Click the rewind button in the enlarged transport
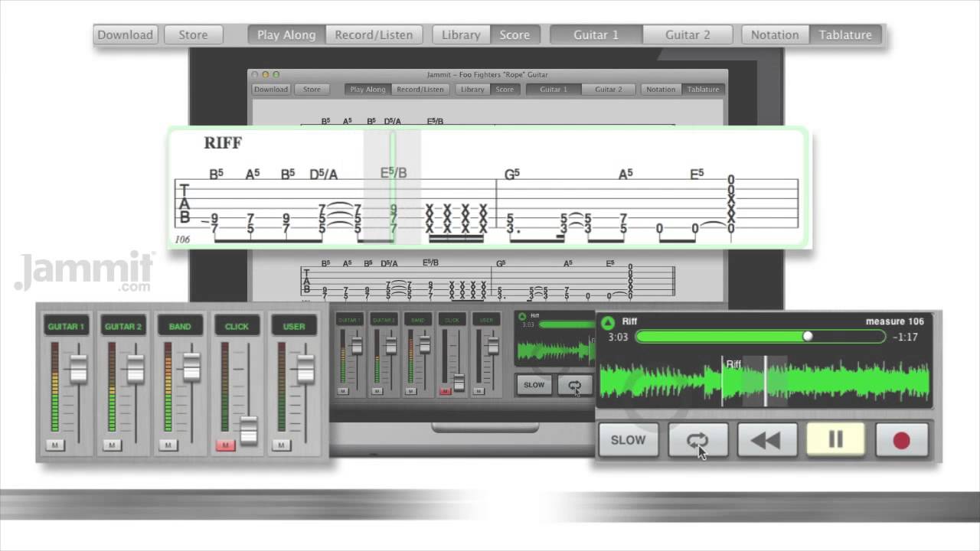980x551 pixels. (766, 440)
